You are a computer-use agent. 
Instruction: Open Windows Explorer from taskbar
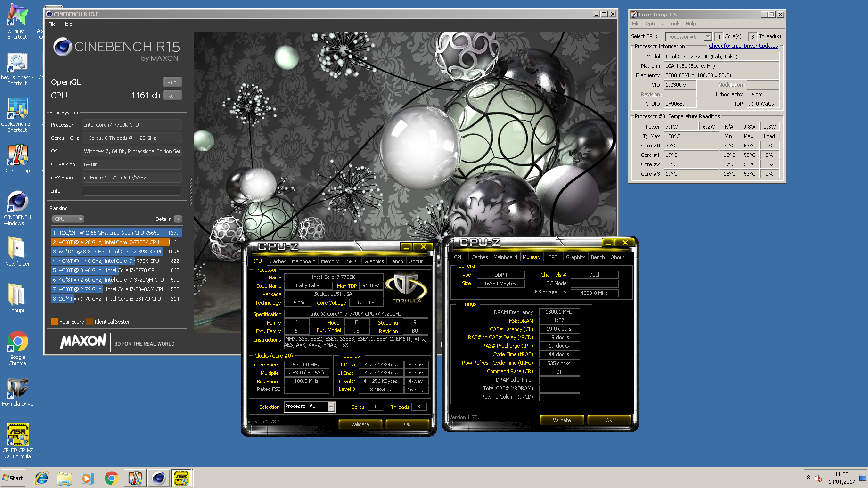(65, 478)
